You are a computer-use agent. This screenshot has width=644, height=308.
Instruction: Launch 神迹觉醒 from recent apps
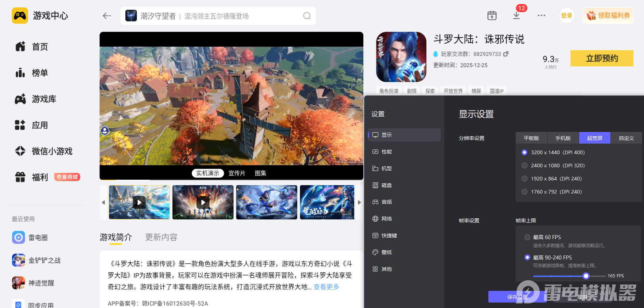pyautogui.click(x=33, y=283)
